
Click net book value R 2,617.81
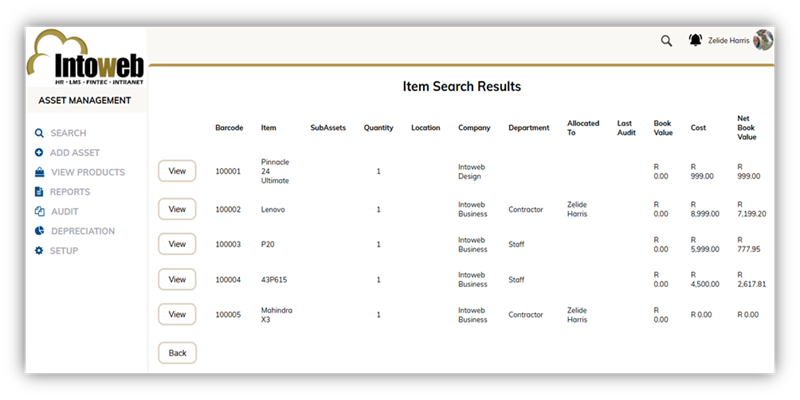point(752,280)
